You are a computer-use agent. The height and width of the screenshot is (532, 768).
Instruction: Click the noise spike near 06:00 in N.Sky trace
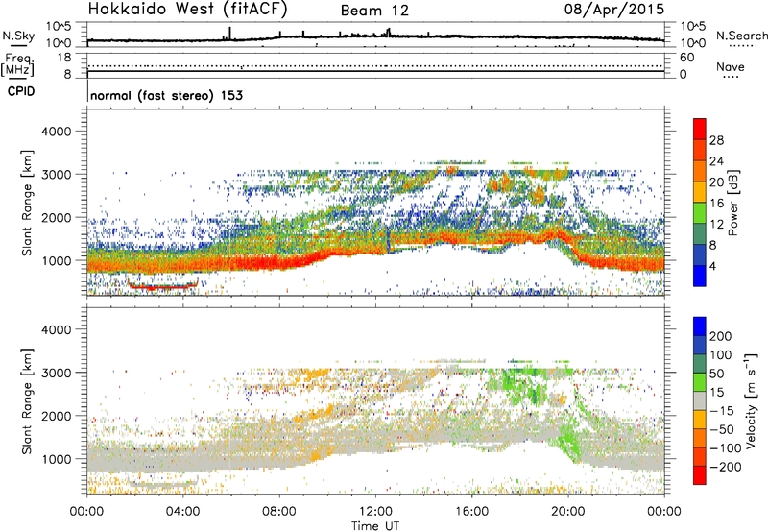pyautogui.click(x=229, y=34)
